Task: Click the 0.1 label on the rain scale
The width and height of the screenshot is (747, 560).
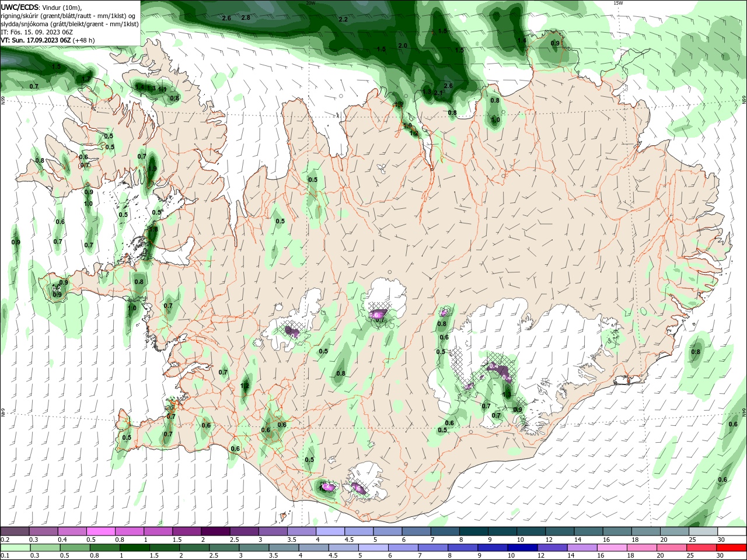Action: tap(4, 555)
